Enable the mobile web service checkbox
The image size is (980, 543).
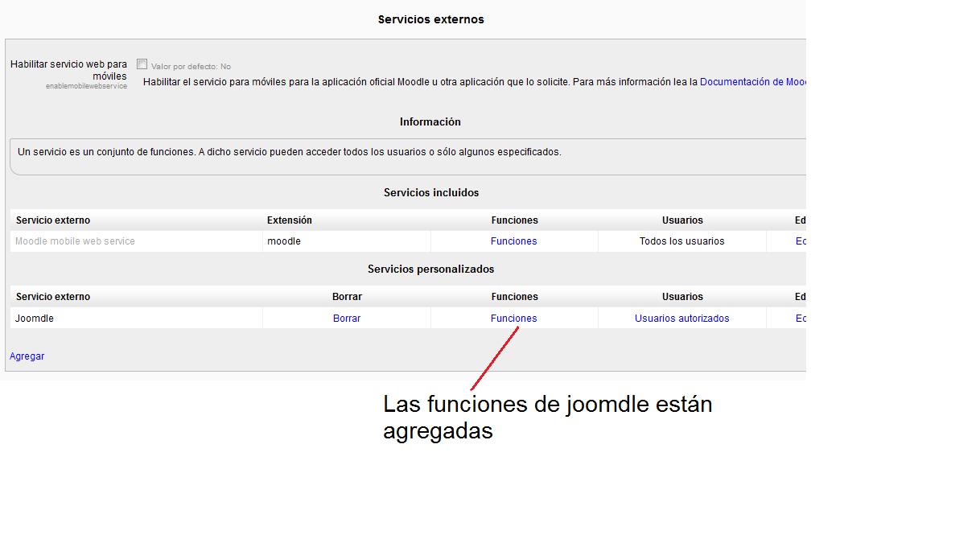point(142,64)
